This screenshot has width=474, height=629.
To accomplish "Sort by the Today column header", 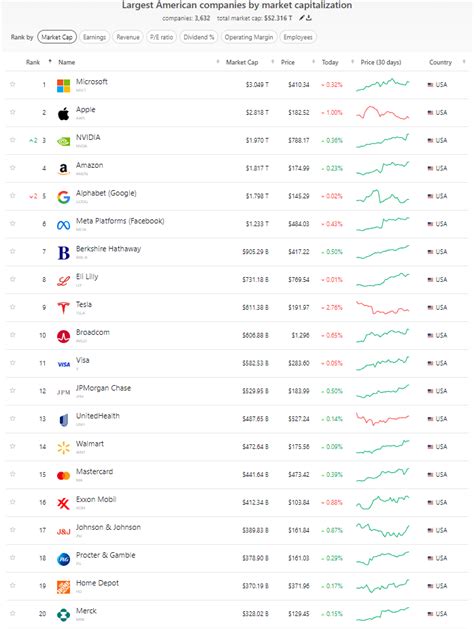I will [330, 62].
